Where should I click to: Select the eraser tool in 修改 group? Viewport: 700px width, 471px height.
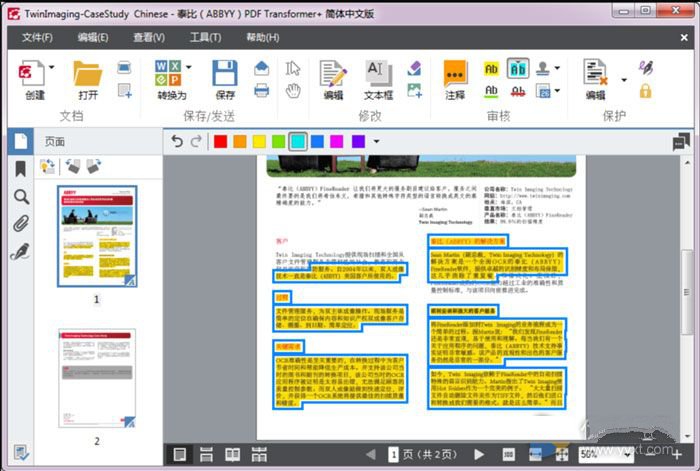pos(415,68)
